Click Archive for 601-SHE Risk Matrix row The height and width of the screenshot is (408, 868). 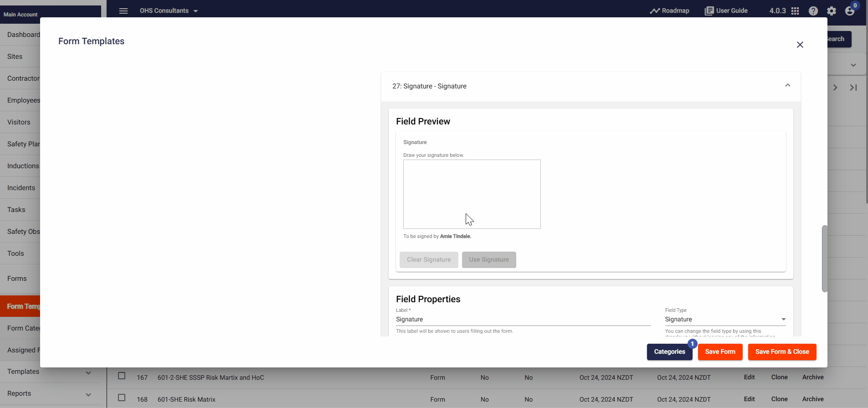pyautogui.click(x=813, y=399)
